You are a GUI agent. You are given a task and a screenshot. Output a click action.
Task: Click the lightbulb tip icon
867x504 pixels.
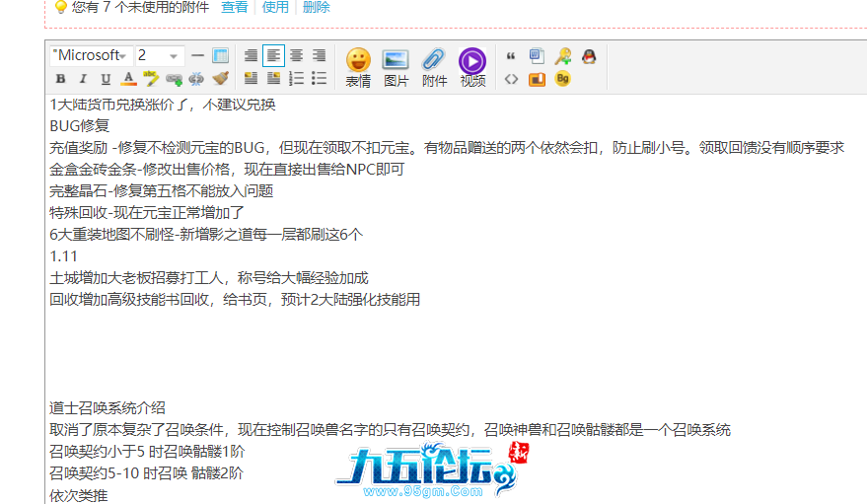61,7
